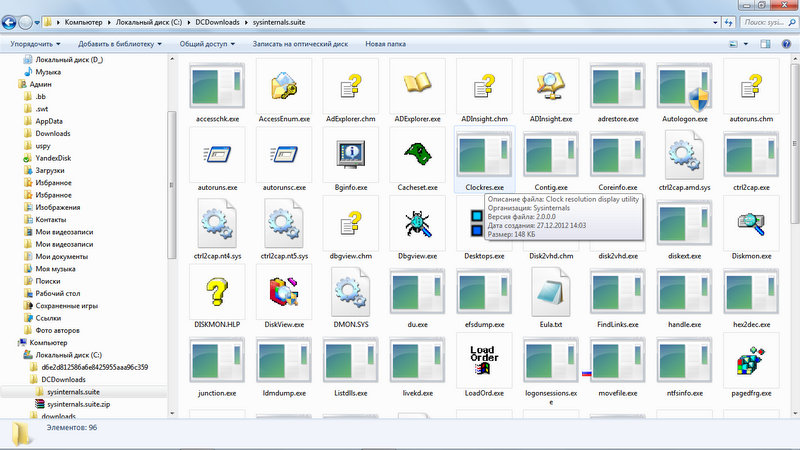Click Записать на оптический диск

pyautogui.click(x=300, y=44)
